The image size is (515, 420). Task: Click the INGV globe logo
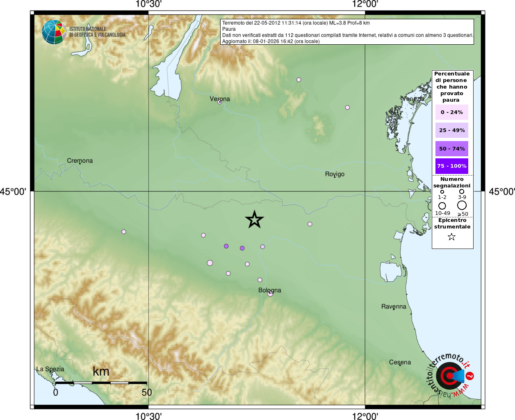[x=54, y=32]
